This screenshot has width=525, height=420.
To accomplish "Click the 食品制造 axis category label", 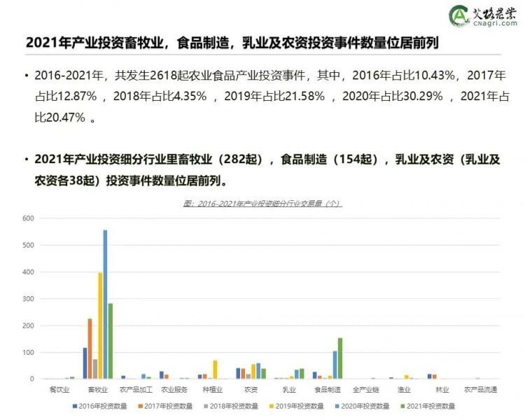I will click(327, 389).
